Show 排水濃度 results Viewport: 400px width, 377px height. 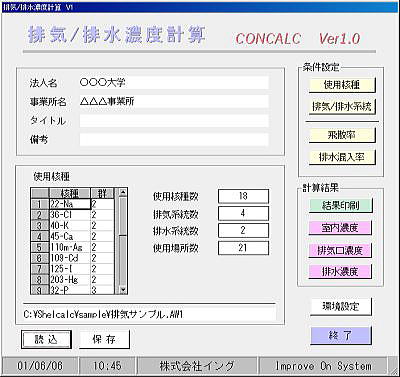tap(340, 272)
